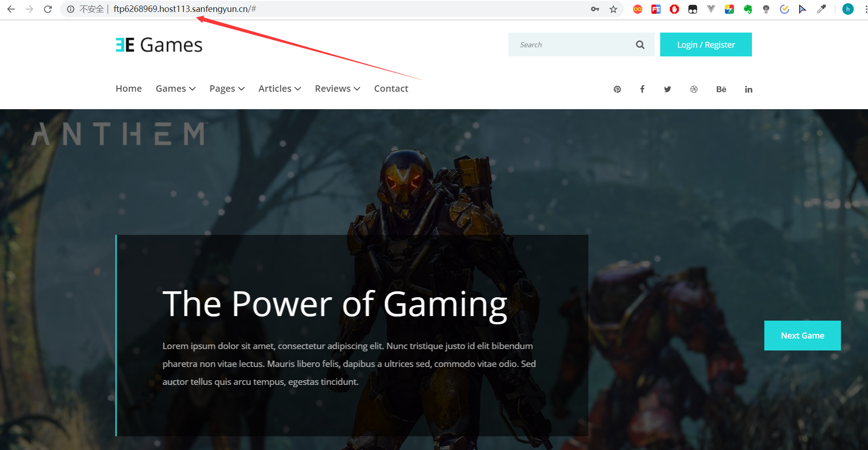Open the red shield adblock extension
Image resolution: width=868 pixels, height=450 pixels.
pos(674,9)
